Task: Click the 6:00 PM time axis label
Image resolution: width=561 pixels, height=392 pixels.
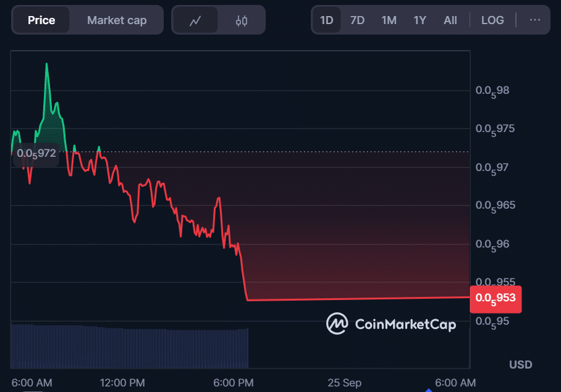Action: tap(233, 383)
